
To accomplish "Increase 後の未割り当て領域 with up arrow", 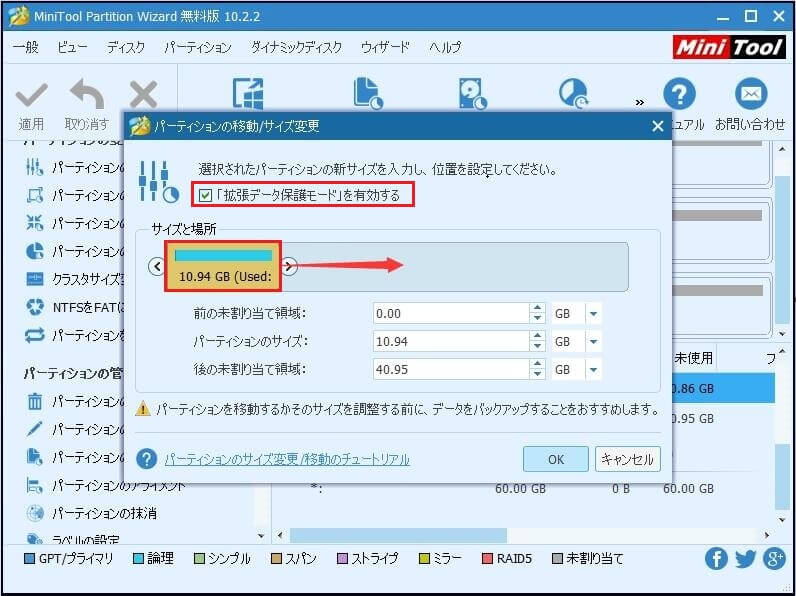I will (x=537, y=365).
